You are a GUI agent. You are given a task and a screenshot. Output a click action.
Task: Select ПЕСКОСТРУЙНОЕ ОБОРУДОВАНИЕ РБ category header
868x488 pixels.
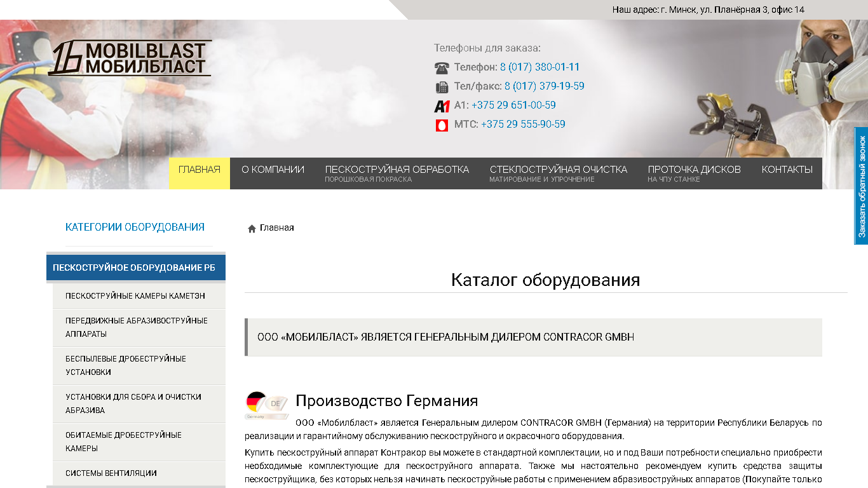pyautogui.click(x=136, y=268)
